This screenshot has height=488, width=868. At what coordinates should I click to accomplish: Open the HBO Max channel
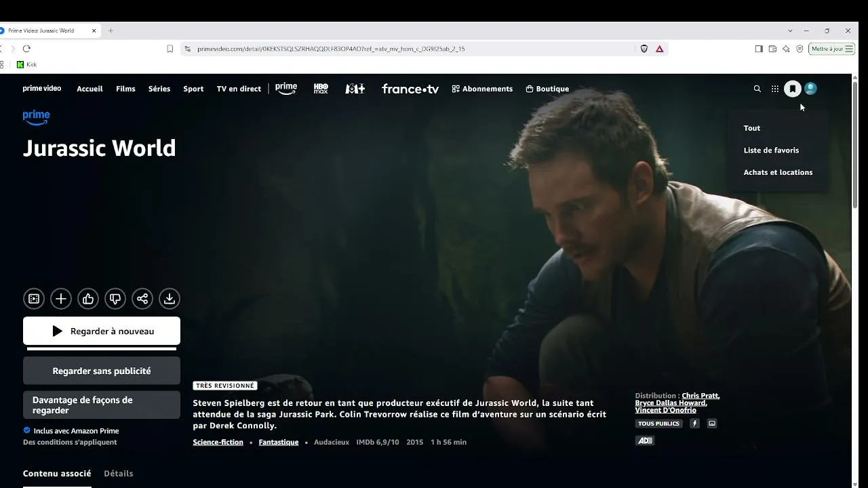click(321, 89)
